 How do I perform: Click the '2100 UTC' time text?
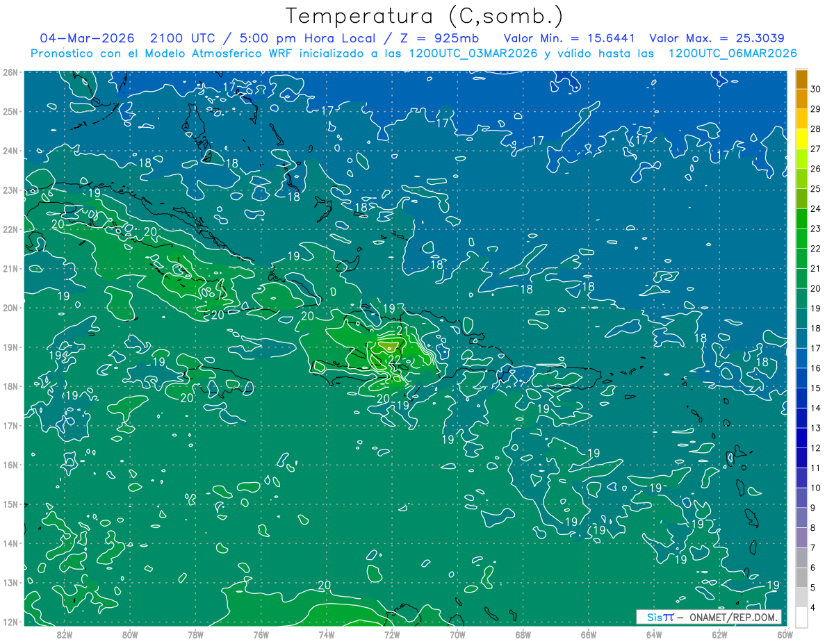point(184,38)
